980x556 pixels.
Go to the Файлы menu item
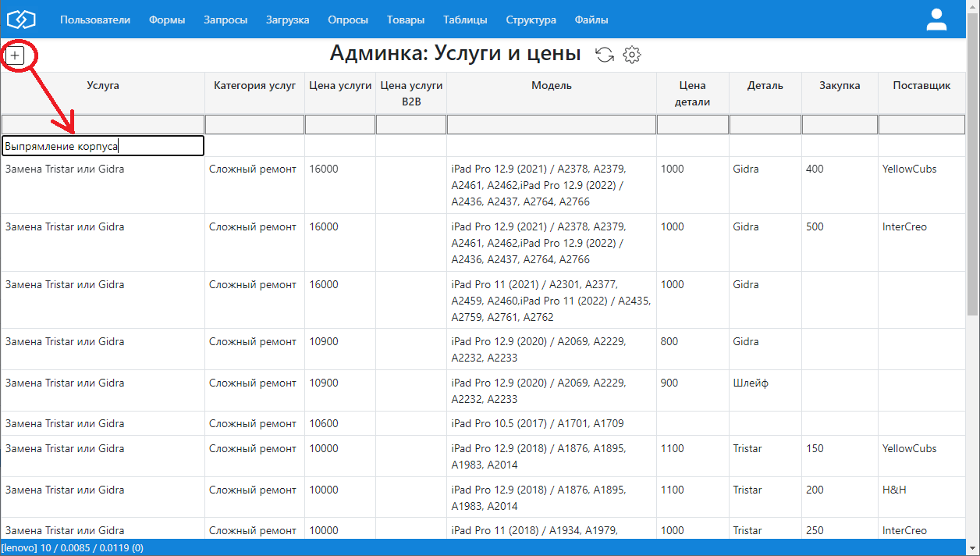click(x=591, y=20)
